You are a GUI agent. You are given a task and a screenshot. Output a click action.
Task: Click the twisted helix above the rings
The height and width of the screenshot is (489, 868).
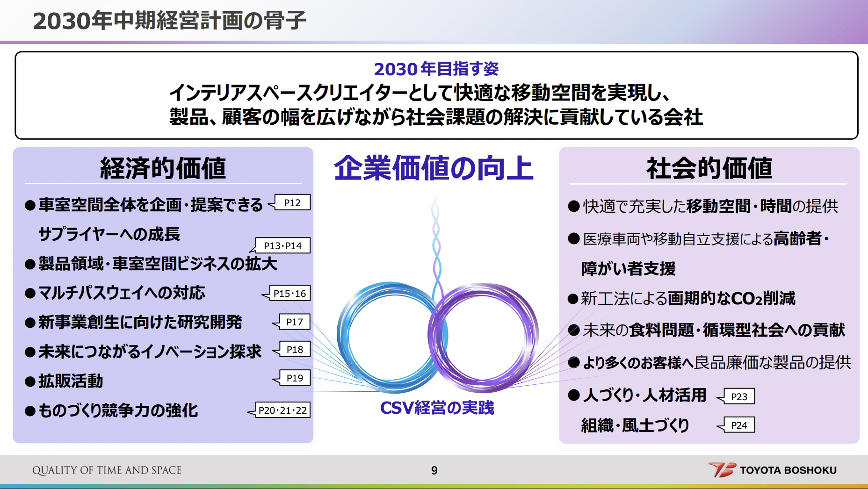point(436,243)
